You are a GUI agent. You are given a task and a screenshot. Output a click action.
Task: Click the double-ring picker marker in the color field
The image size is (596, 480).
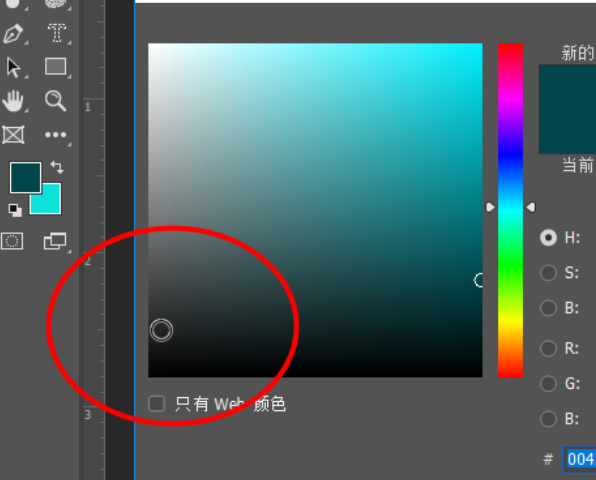161,330
